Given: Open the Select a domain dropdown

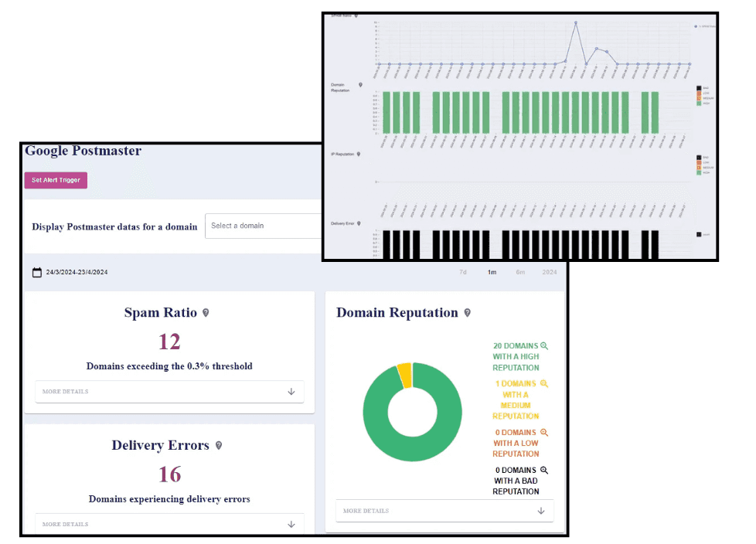Looking at the screenshot, I should pyautogui.click(x=264, y=226).
